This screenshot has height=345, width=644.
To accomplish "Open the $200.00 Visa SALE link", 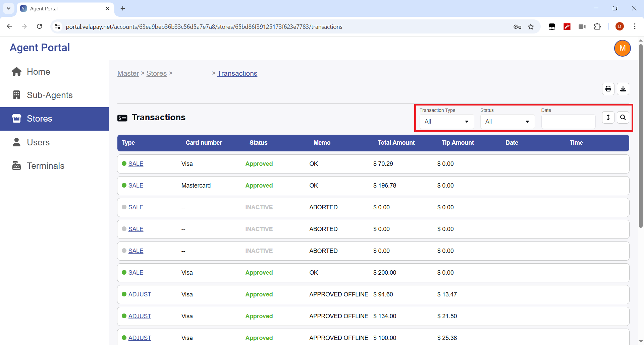I will point(136,273).
